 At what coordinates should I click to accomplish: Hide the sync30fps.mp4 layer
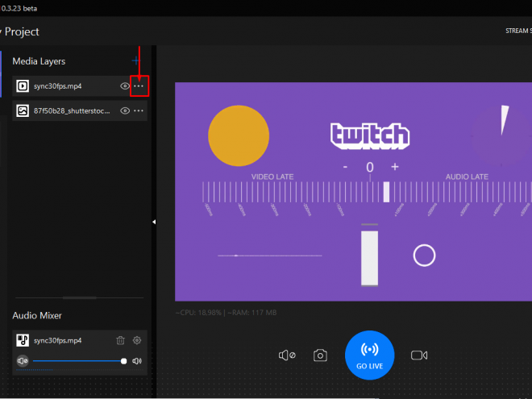(125, 86)
